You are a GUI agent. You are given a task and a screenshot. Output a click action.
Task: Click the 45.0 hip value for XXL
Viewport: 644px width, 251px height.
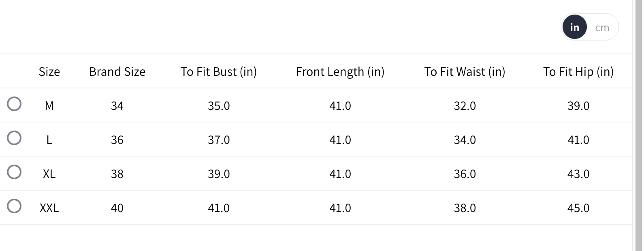click(578, 208)
